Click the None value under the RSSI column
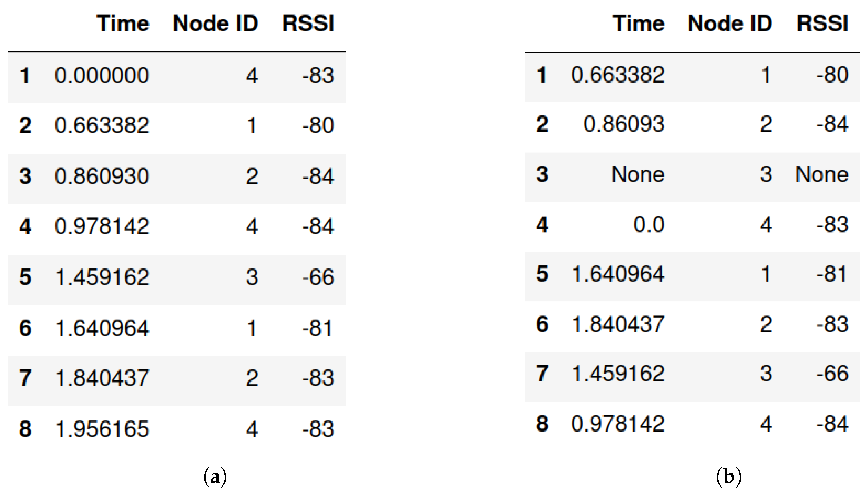This screenshot has width=868, height=493. (822, 175)
